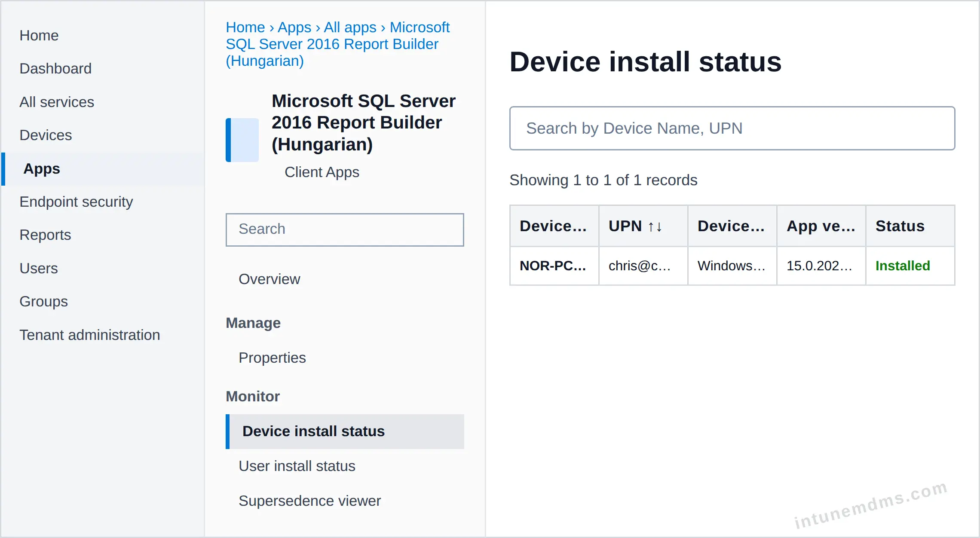The width and height of the screenshot is (980, 538).
Task: Open Reports in the sidebar
Action: [45, 235]
